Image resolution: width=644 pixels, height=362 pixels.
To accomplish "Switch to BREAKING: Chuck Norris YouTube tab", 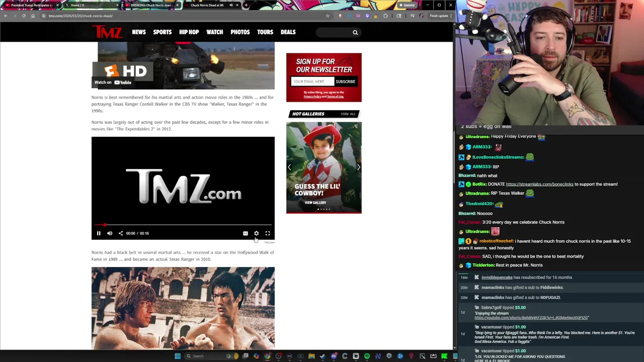I will coord(152,5).
